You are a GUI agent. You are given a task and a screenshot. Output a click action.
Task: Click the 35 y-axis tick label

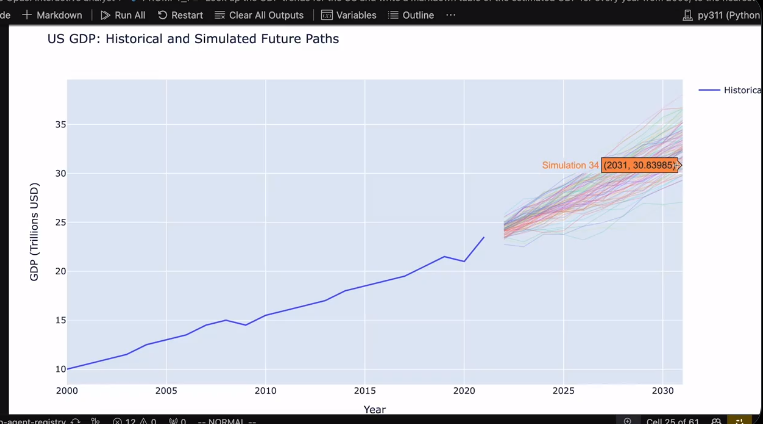60,125
